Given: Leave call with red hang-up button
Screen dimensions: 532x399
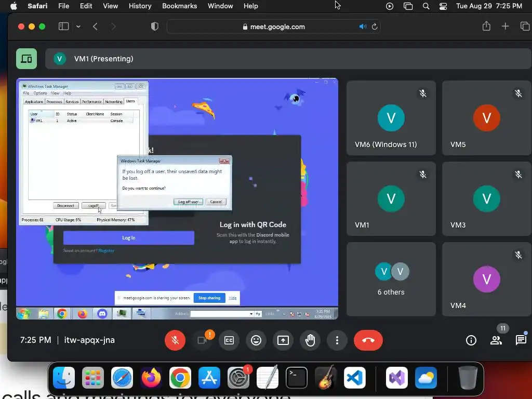Looking at the screenshot, I should 368,340.
